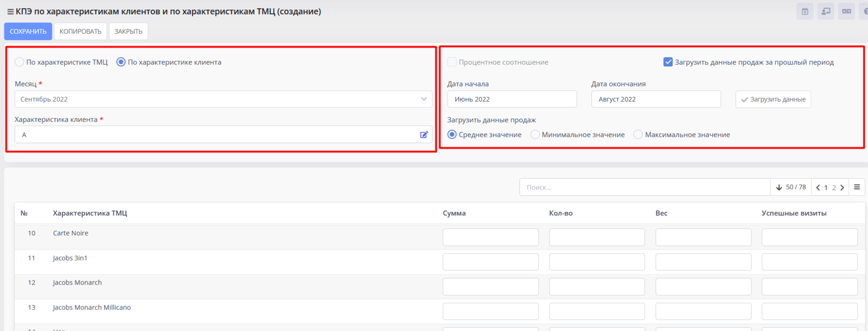Click the Сумма field for Carte Noire

490,237
